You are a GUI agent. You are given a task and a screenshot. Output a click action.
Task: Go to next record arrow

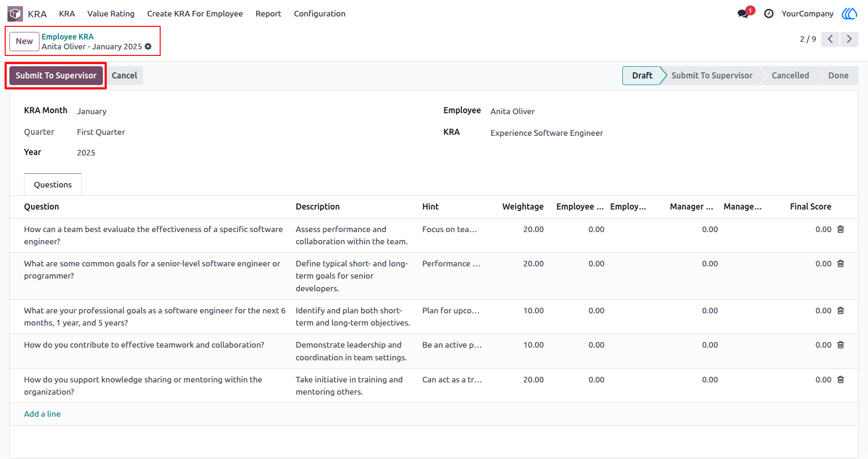(x=849, y=39)
